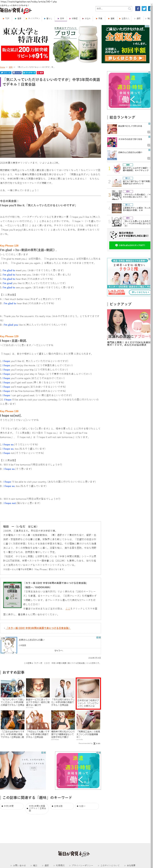Open the 注目の人 navigation item
The width and height of the screenshot is (153, 868).
pyautogui.click(x=124, y=18)
